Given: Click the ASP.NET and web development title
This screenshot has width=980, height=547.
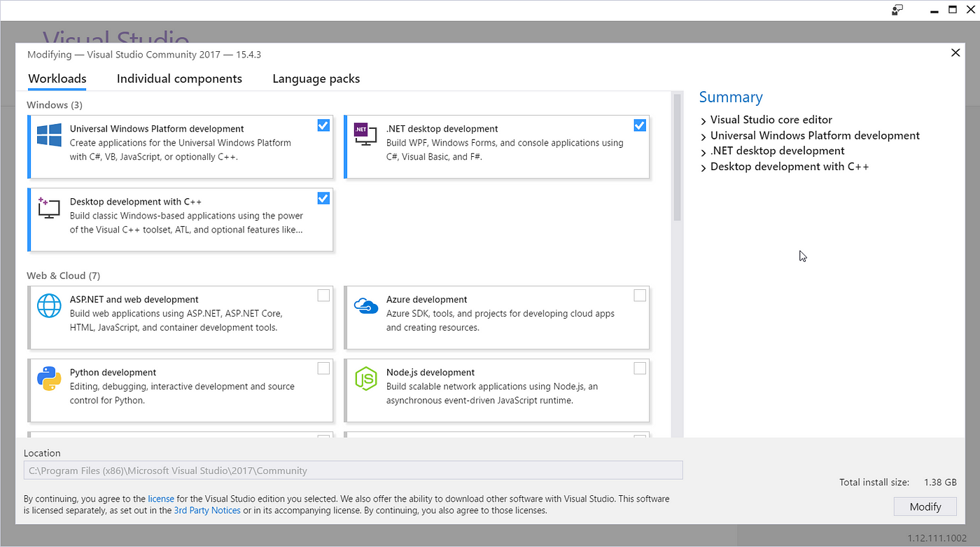Looking at the screenshot, I should point(134,299).
